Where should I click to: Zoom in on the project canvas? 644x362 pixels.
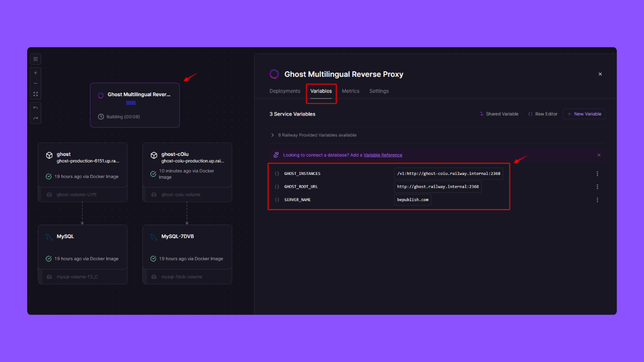pos(35,72)
